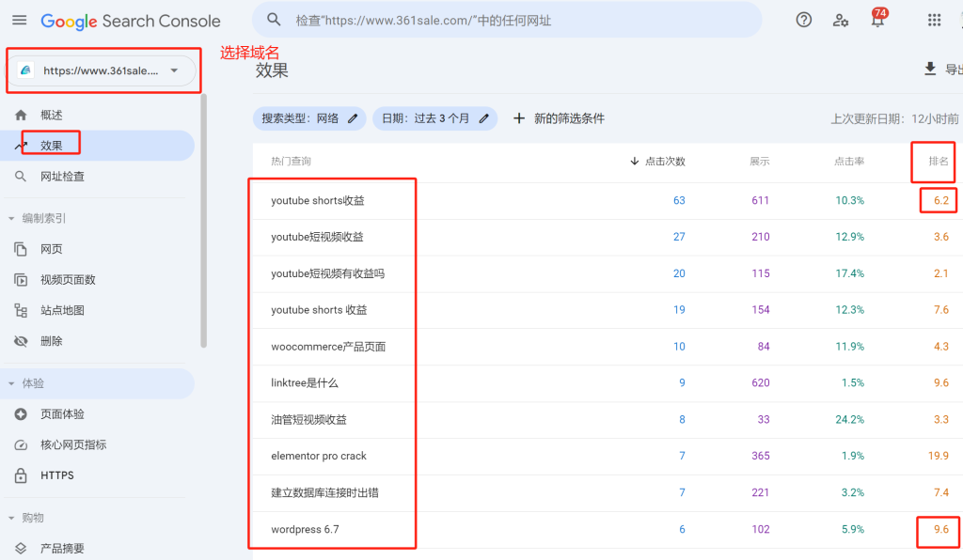
Task: Collapse the 编制索引 section
Action: pos(11,219)
